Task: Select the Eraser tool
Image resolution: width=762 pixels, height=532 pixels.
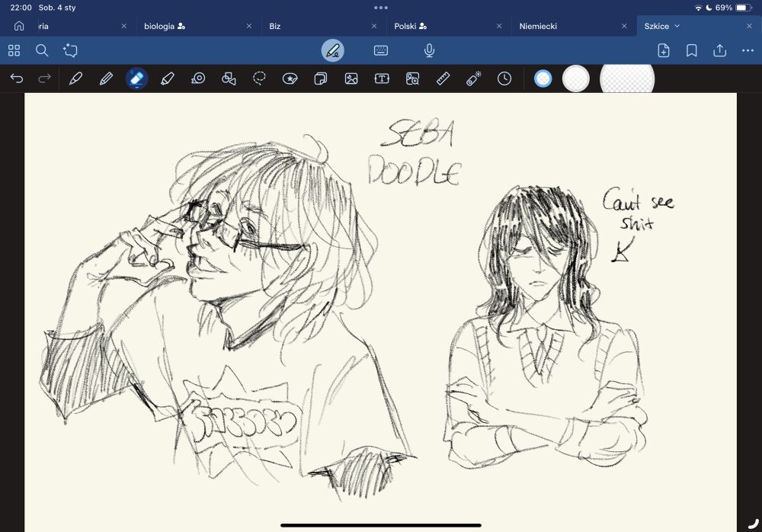Action: 136,79
